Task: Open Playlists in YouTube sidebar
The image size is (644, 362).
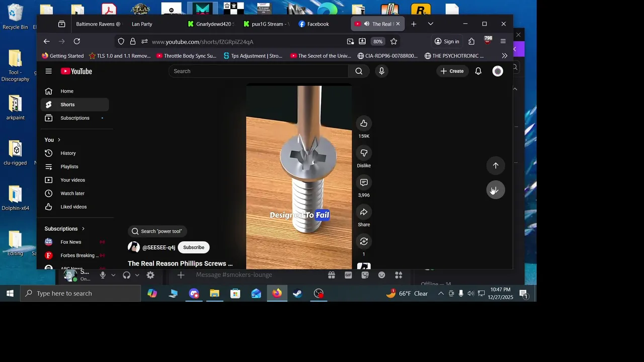Action: (x=75, y=166)
